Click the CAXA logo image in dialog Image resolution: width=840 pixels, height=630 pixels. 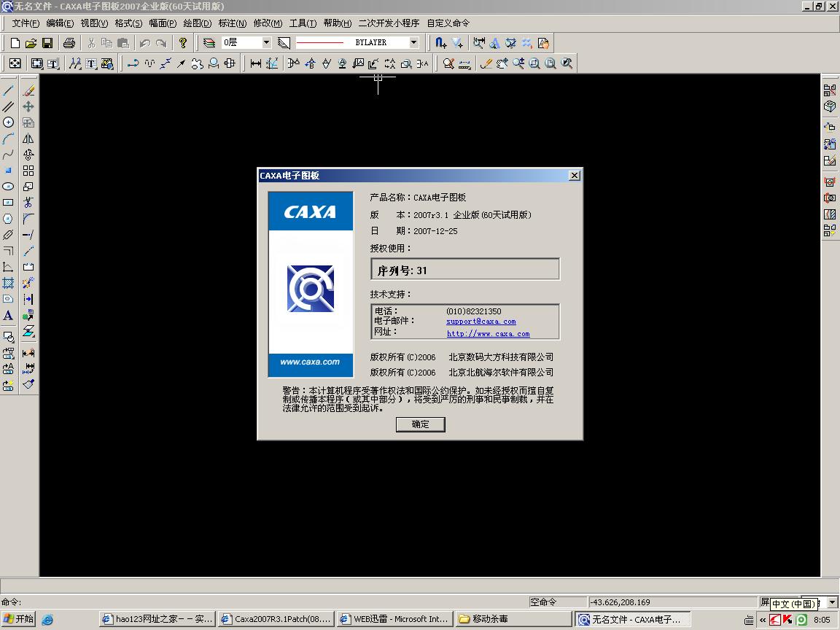311,285
